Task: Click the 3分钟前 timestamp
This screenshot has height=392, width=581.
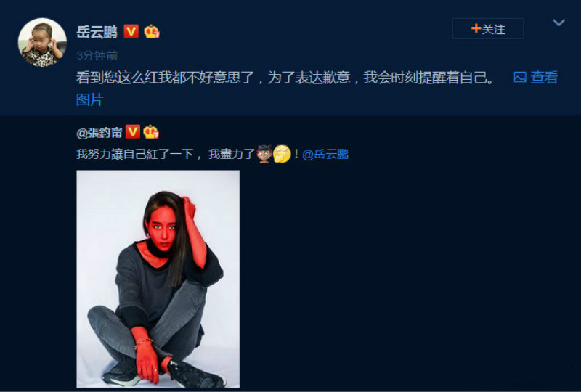Action: click(x=97, y=56)
